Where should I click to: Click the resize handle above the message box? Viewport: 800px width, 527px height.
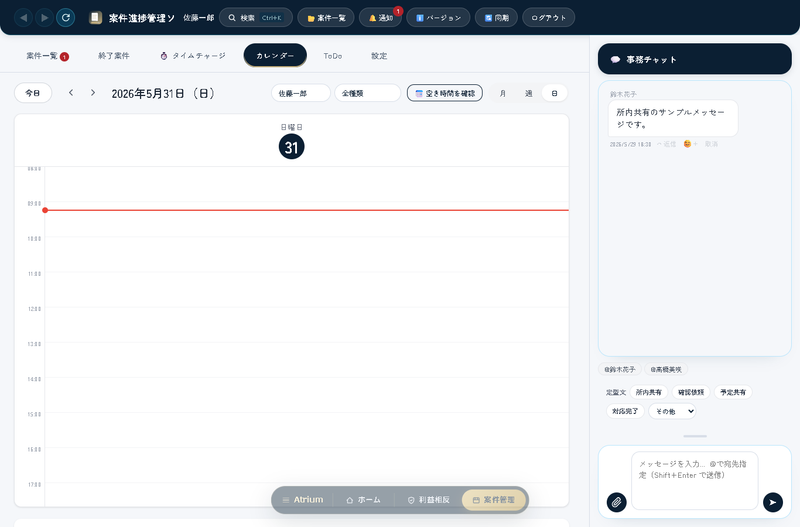(695, 436)
